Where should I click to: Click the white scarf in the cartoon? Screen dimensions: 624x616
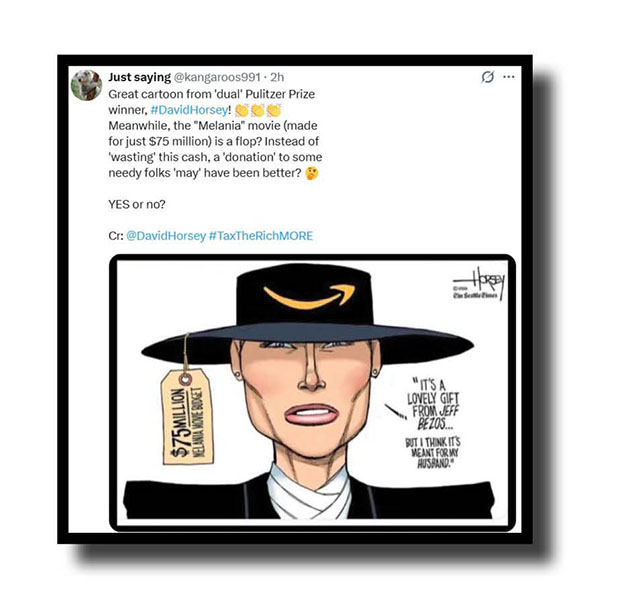[x=308, y=493]
